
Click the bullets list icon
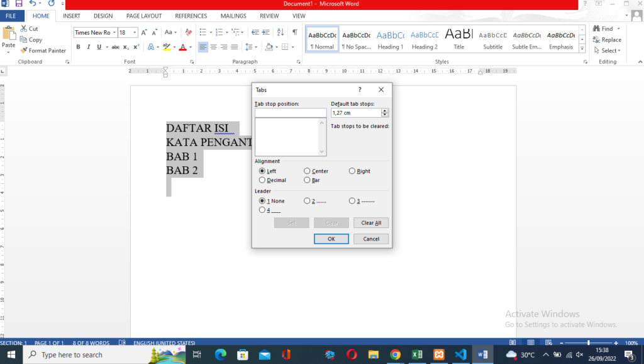[x=202, y=32]
